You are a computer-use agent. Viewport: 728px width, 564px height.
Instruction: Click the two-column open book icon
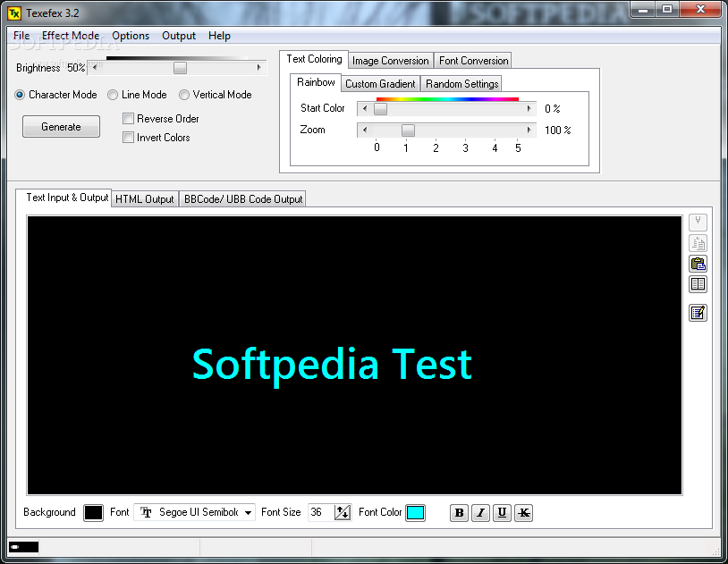pos(698,284)
